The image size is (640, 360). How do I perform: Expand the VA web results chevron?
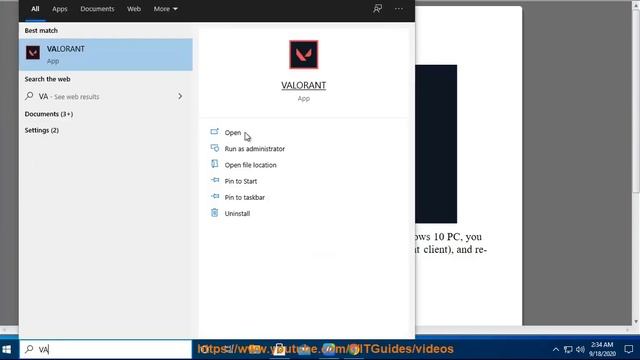[x=180, y=96]
